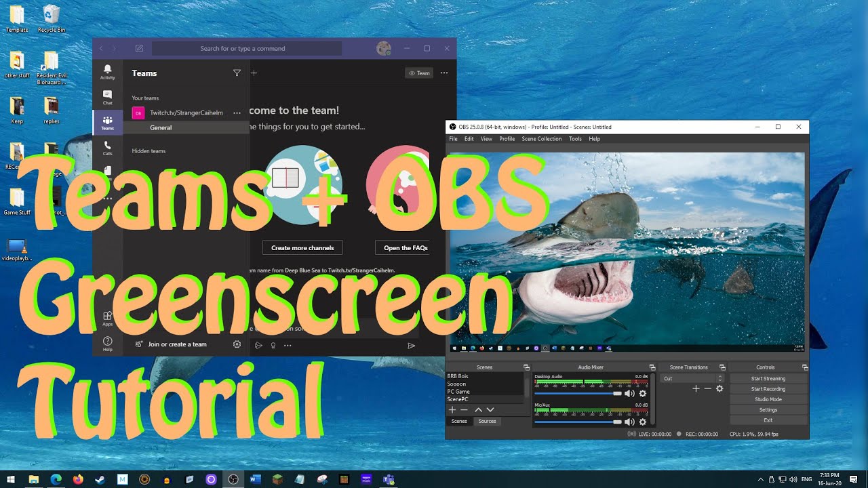The width and height of the screenshot is (868, 488).
Task: Click the Teams search command box
Action: (x=247, y=49)
